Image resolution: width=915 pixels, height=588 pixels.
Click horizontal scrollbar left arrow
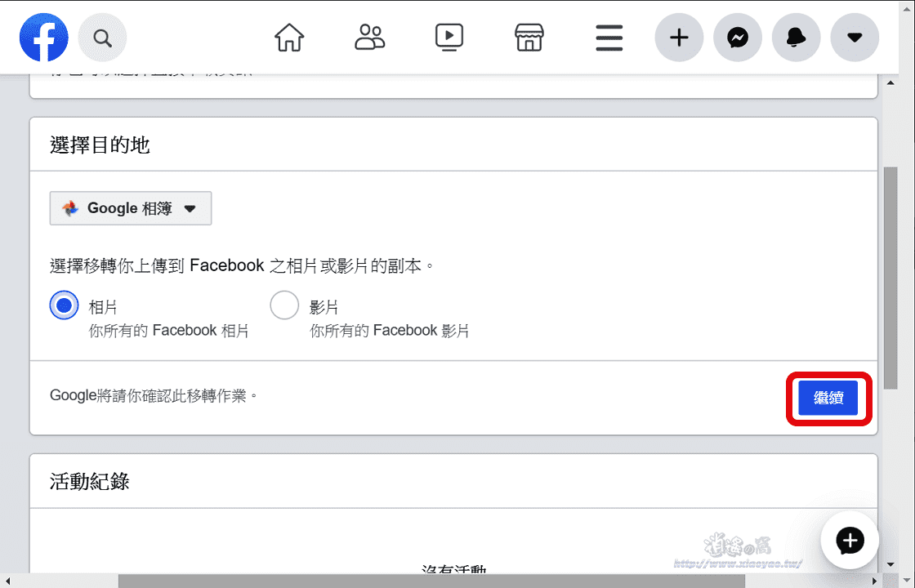click(x=7, y=581)
